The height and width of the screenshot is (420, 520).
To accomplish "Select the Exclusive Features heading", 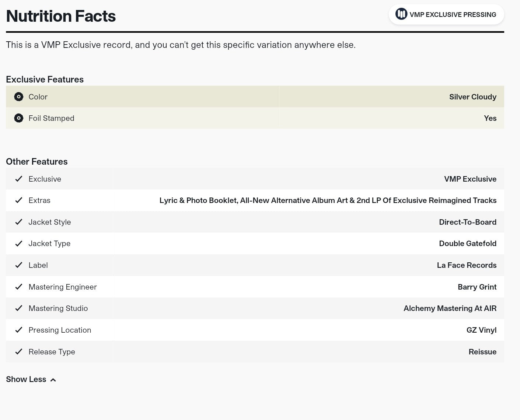I will tap(45, 80).
